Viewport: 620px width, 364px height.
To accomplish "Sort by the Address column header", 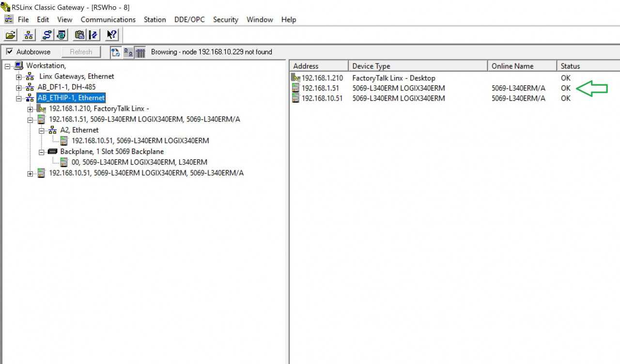I will (x=319, y=66).
